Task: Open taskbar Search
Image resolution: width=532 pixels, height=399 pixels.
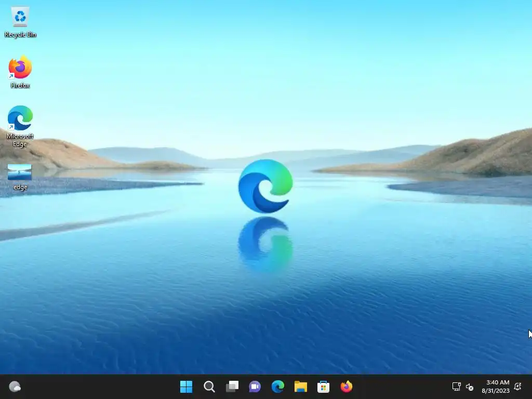Action: (x=209, y=387)
